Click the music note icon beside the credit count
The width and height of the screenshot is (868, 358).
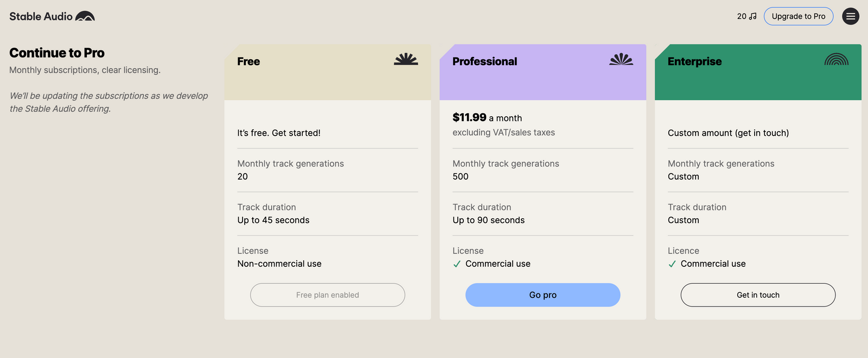point(754,16)
